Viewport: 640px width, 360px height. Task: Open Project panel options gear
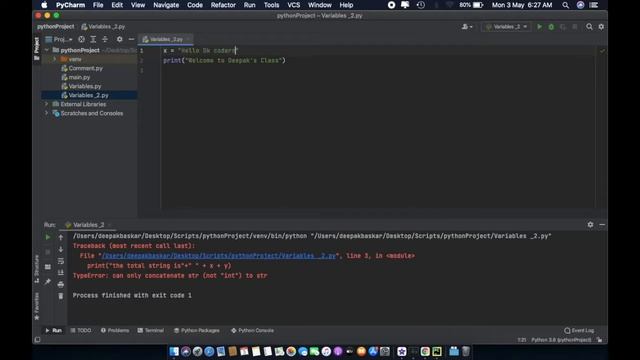click(x=119, y=39)
